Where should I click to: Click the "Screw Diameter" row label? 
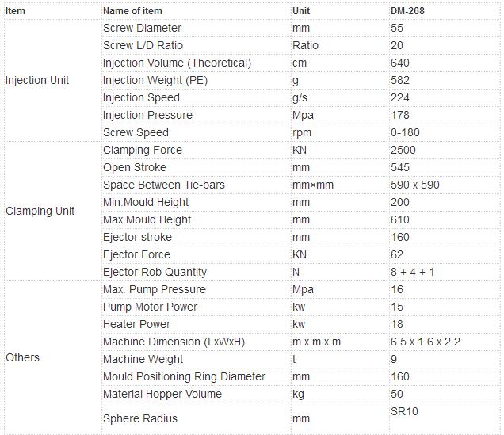point(142,28)
